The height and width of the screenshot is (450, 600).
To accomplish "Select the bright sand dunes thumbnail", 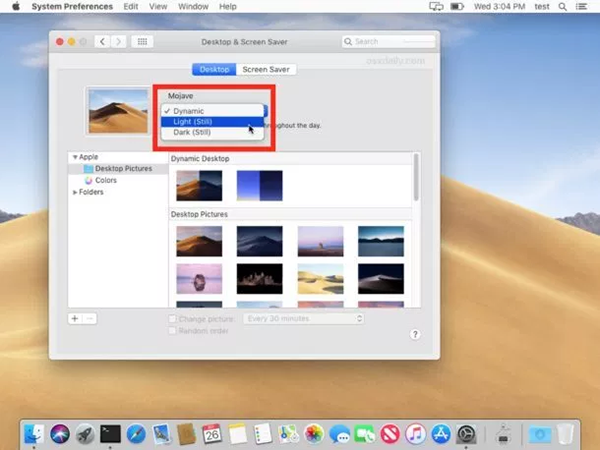I will (x=320, y=279).
